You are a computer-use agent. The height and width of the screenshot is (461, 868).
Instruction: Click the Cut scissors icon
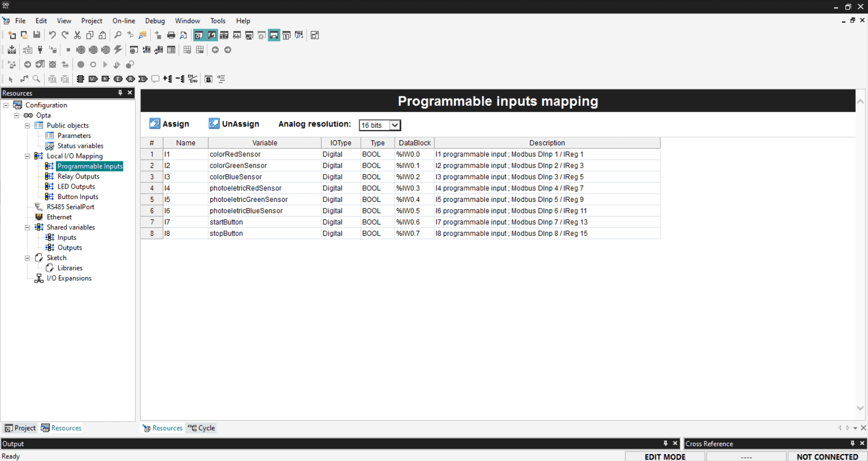(77, 35)
